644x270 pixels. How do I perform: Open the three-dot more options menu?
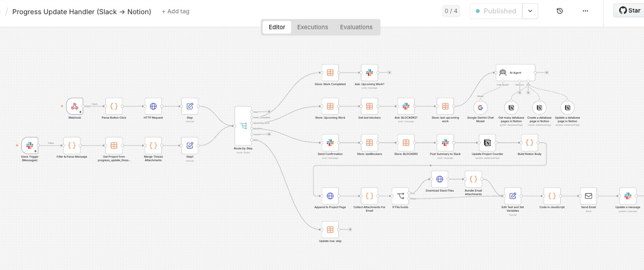585,11
